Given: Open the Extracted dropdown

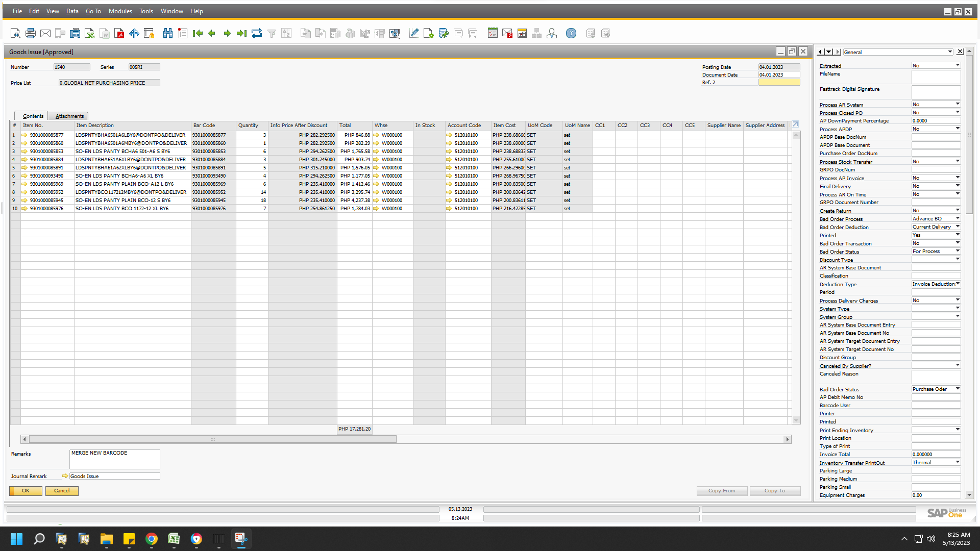Looking at the screenshot, I should 958,65.
